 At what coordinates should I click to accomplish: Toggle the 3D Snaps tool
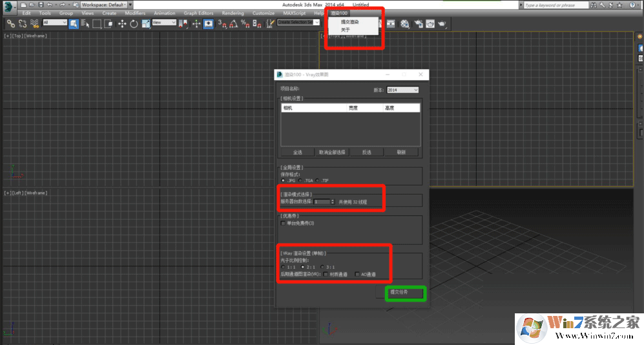[x=222, y=24]
